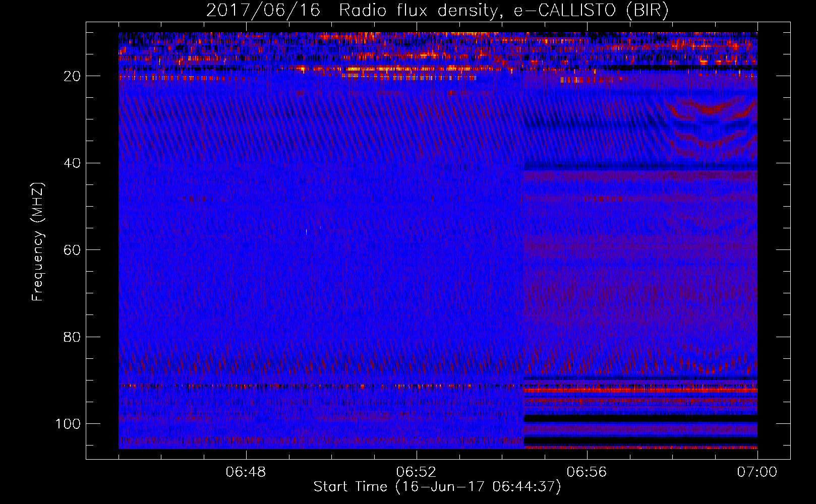816x504 pixels.
Task: Click the 100 MHz frequency tick label
Action: click(68, 424)
